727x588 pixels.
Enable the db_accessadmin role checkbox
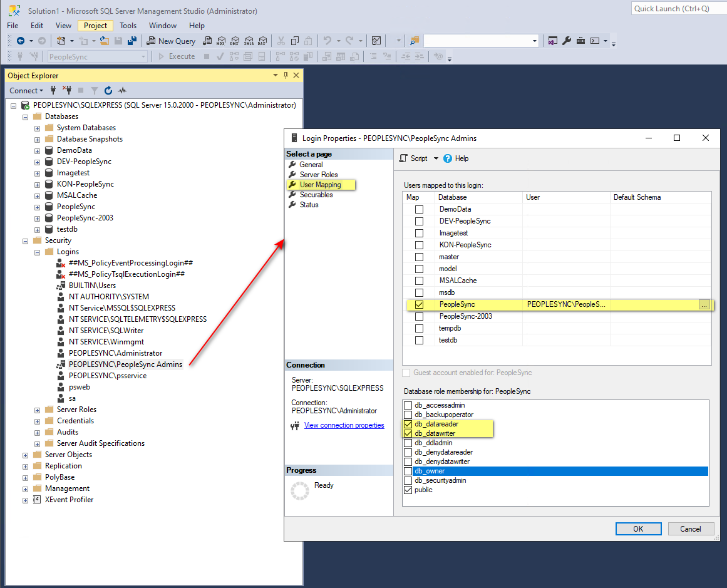(x=408, y=405)
